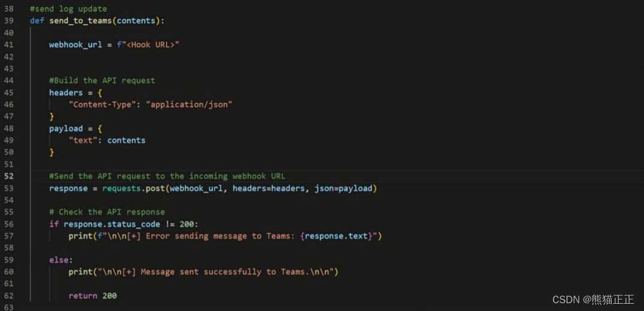The height and width of the screenshot is (311, 644).
Task: Click the else keyword on line 59
Action: tap(60, 260)
